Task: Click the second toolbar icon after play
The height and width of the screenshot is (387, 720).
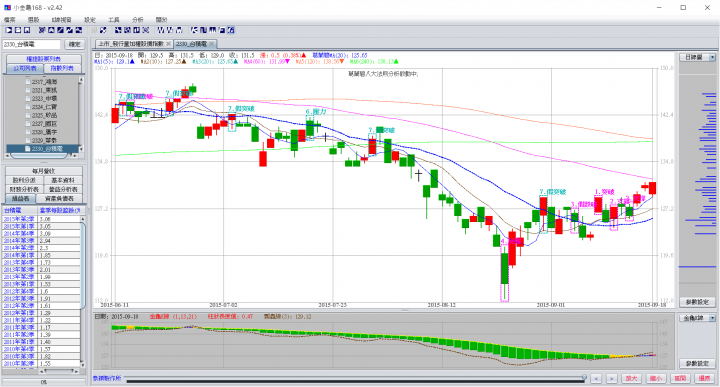Action: click(x=18, y=30)
